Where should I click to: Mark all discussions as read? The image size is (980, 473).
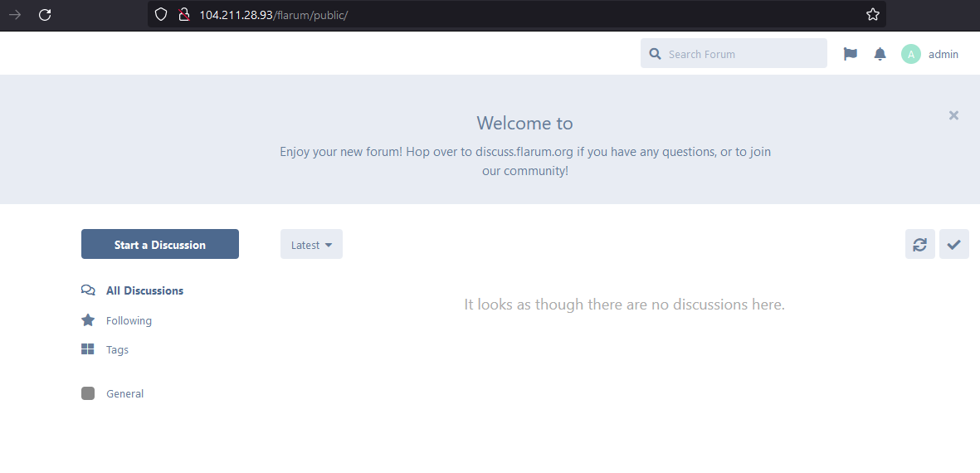953,244
